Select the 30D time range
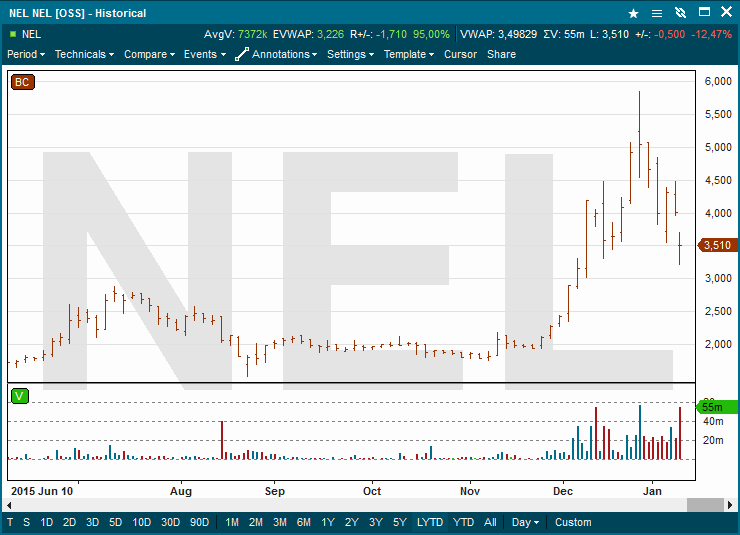 point(170,522)
